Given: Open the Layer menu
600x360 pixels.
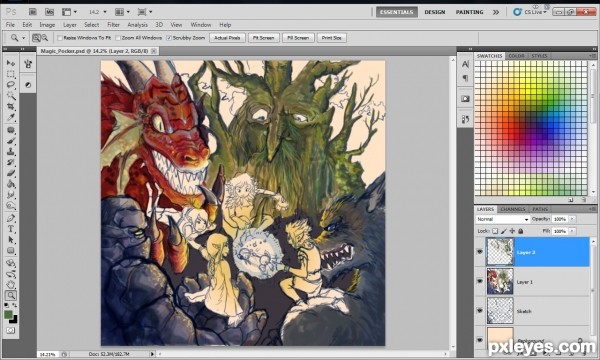Looking at the screenshot, I should pyautogui.click(x=70, y=25).
